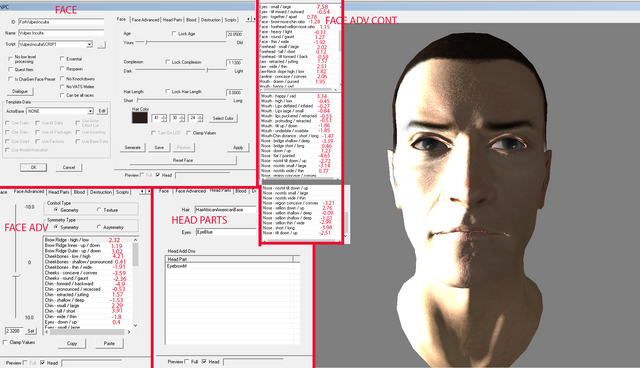
Task: Open the Eyes dropdown showing EyeBlue
Action: click(x=226, y=232)
